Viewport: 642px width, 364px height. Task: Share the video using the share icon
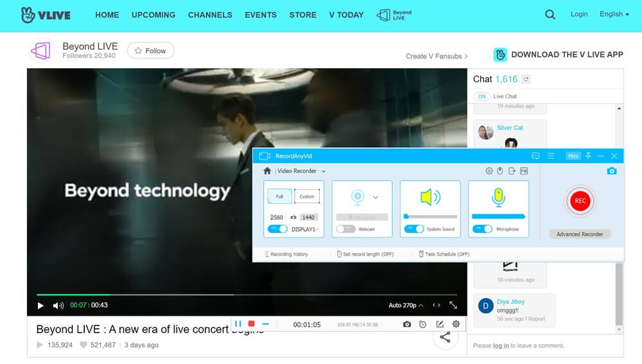pyautogui.click(x=445, y=338)
